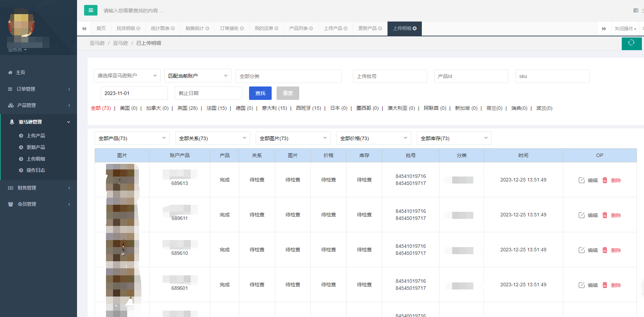Switch to the 首页 tab
Viewport: 644px width, 317px height.
click(101, 29)
